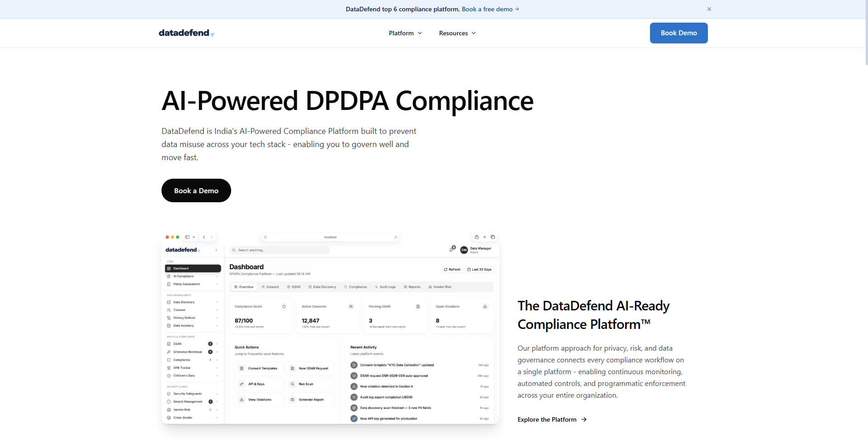Click the Generate Report icon
The width and height of the screenshot is (868, 447).
pos(292,399)
